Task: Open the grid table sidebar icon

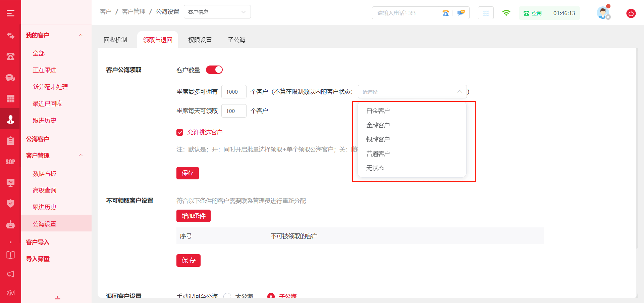Action: [10, 98]
